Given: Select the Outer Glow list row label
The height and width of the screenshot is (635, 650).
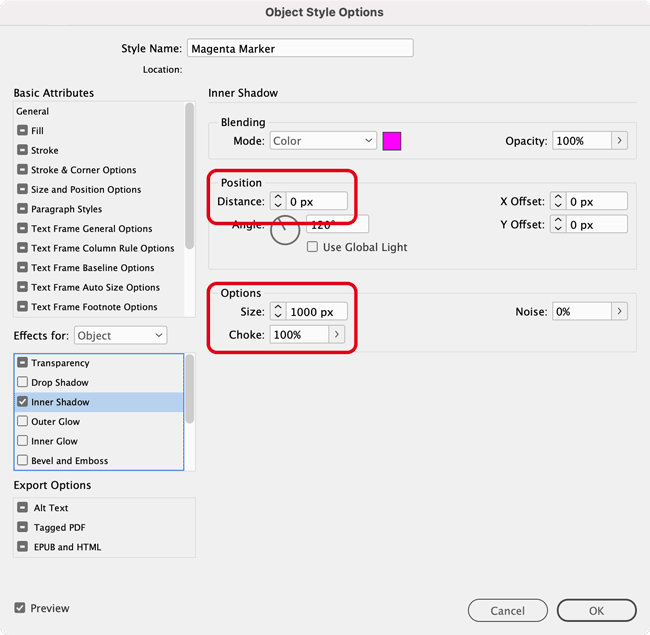Looking at the screenshot, I should tap(56, 422).
